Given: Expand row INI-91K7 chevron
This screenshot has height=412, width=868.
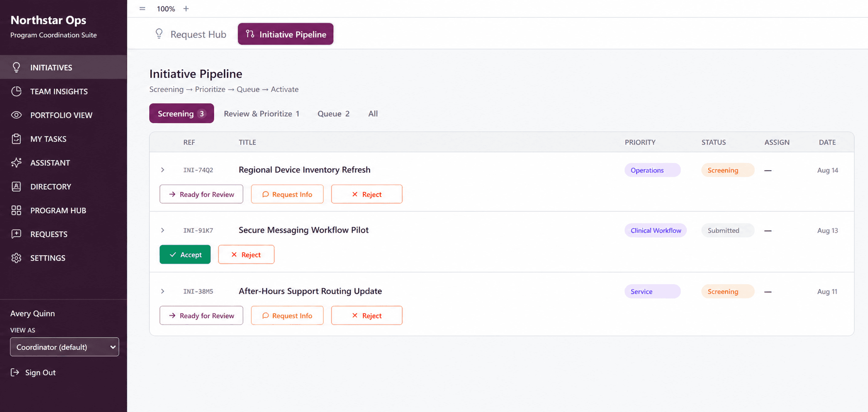Looking at the screenshot, I should tap(163, 230).
